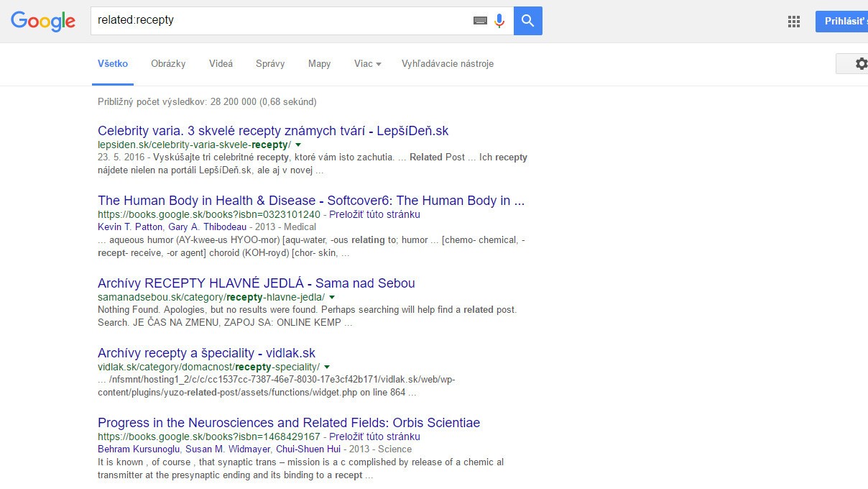
Task: Click the Google logo
Action: tap(43, 21)
